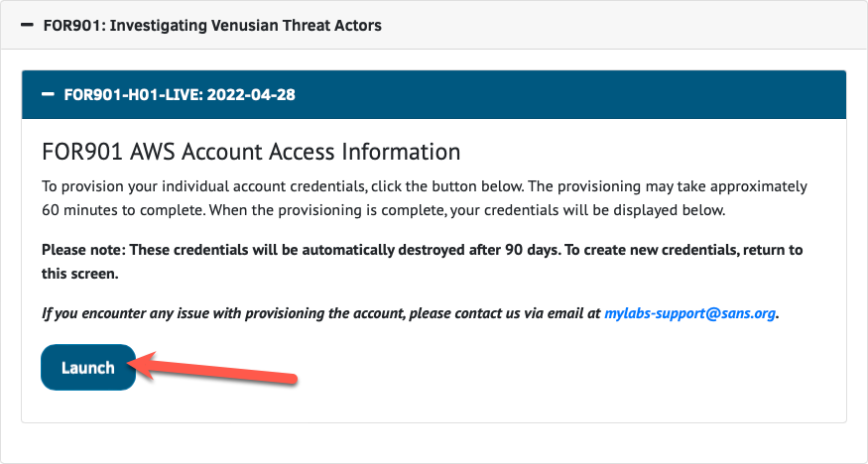Image resolution: width=868 pixels, height=464 pixels.
Task: Click the 'FOR901 AWS Account Access Information' heading
Action: [251, 152]
